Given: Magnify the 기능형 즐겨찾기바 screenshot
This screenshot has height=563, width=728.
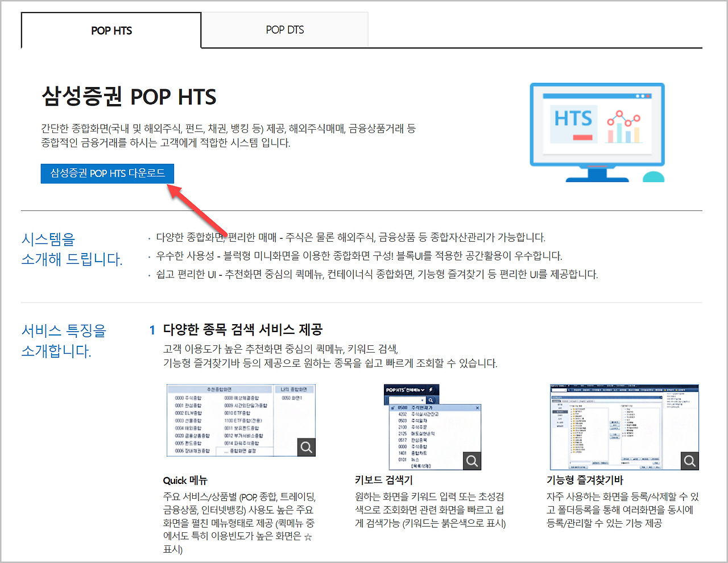Looking at the screenshot, I should [x=690, y=461].
